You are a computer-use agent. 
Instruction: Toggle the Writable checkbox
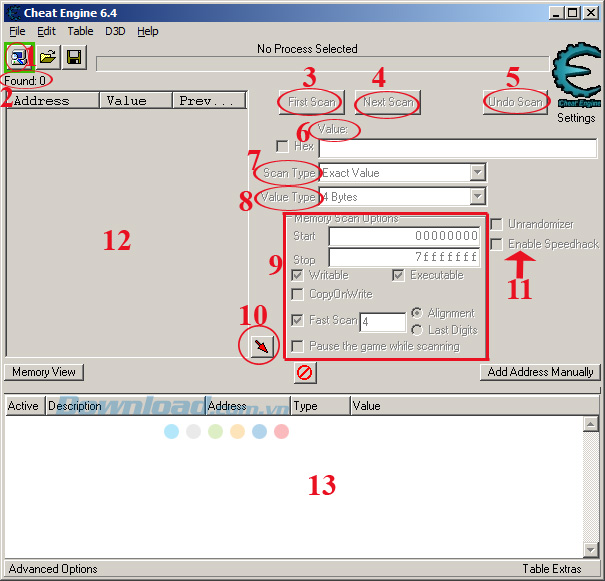click(297, 275)
